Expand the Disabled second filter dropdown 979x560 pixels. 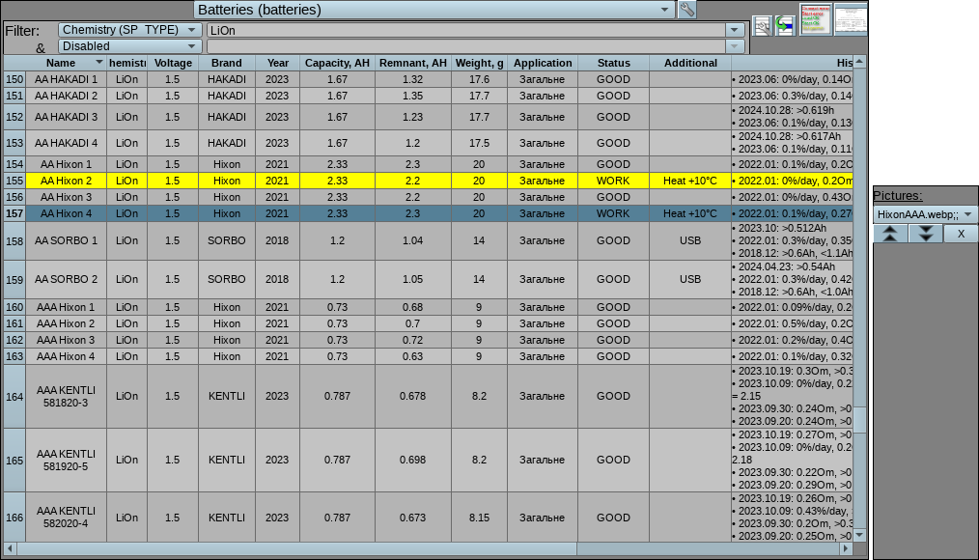click(192, 46)
